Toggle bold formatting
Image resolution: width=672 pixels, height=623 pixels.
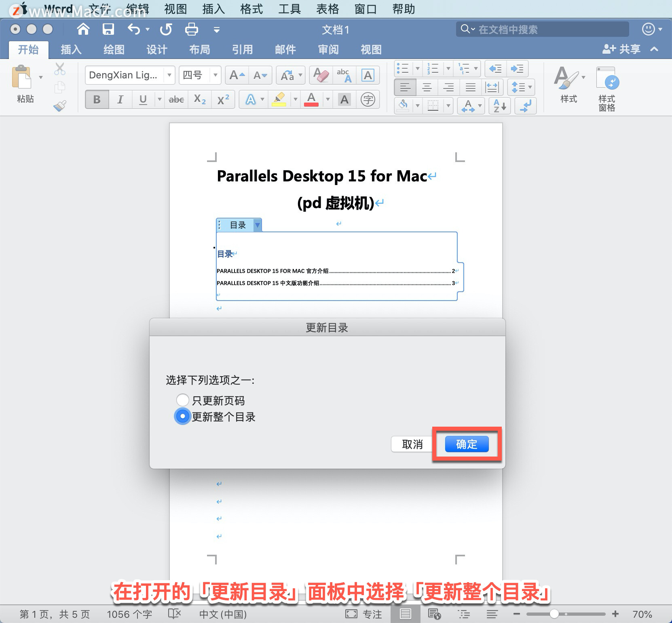97,99
